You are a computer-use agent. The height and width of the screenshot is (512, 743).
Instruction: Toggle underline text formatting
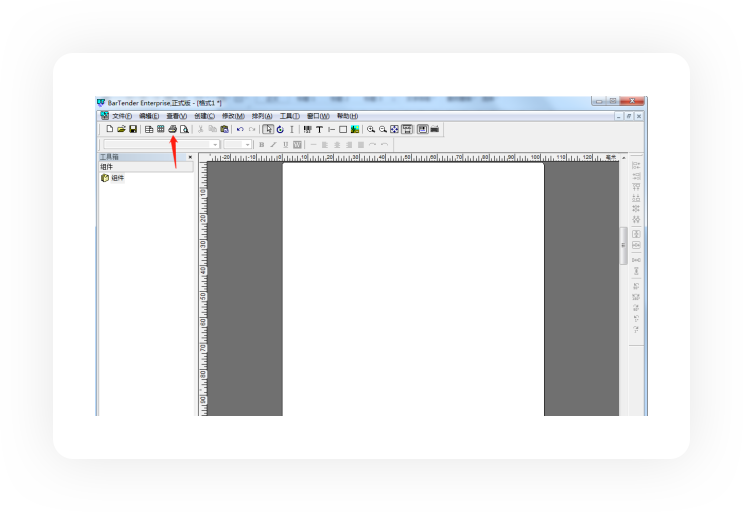pyautogui.click(x=285, y=144)
